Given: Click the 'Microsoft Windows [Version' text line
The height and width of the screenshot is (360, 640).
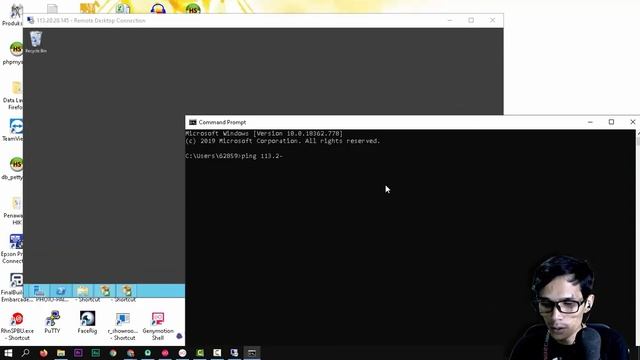Looking at the screenshot, I should (x=264, y=133).
